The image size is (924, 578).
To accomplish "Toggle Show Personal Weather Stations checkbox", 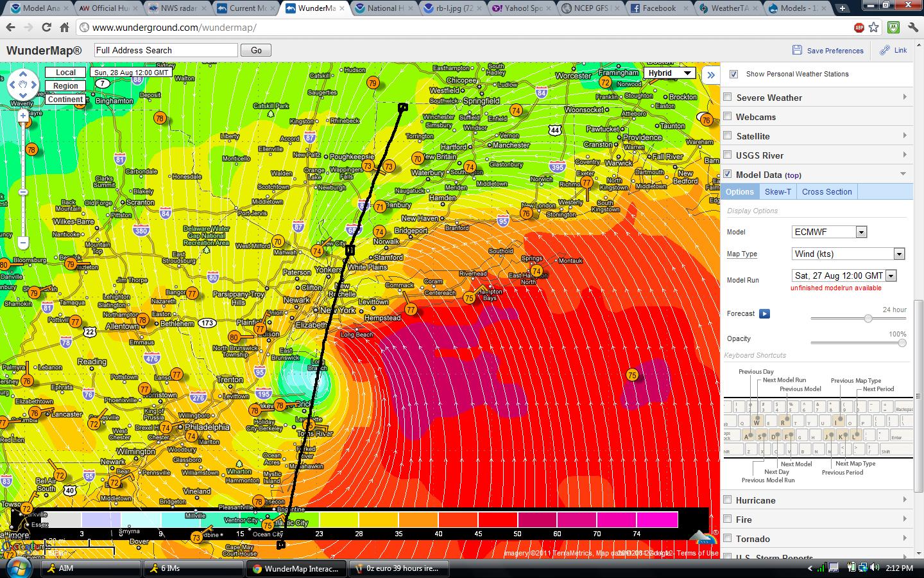I will [733, 74].
